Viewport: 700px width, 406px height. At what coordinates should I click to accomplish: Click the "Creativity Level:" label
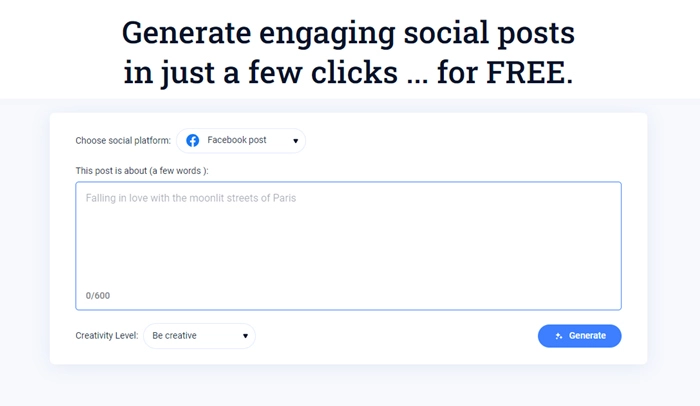pos(107,336)
